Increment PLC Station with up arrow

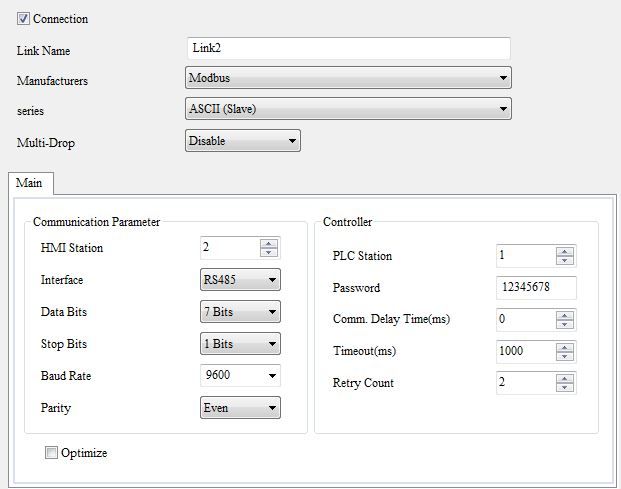(x=565, y=251)
